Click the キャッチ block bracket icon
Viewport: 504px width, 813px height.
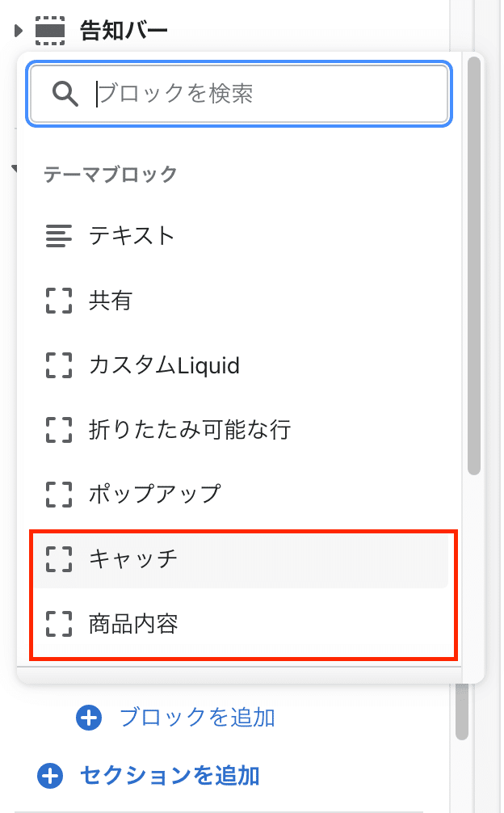pos(59,559)
